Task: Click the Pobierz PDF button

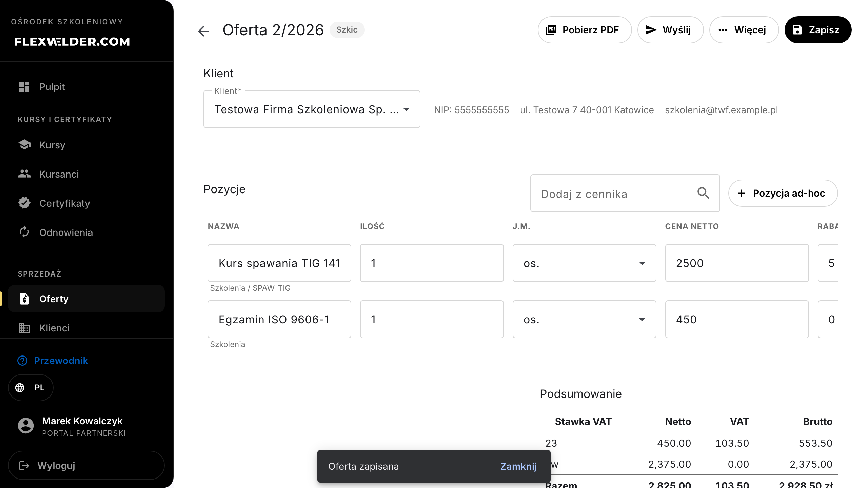Action: coord(585,30)
